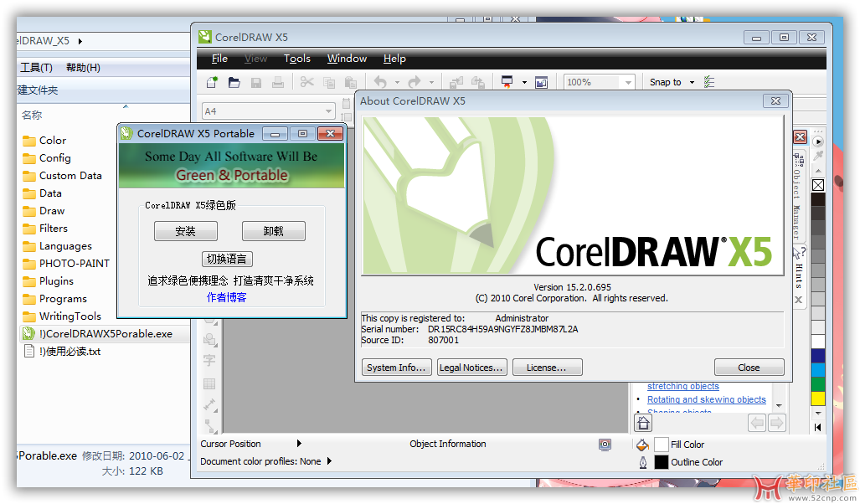Click the Fill Color paint bucket icon
This screenshot has width=860, height=504.
pos(643,445)
